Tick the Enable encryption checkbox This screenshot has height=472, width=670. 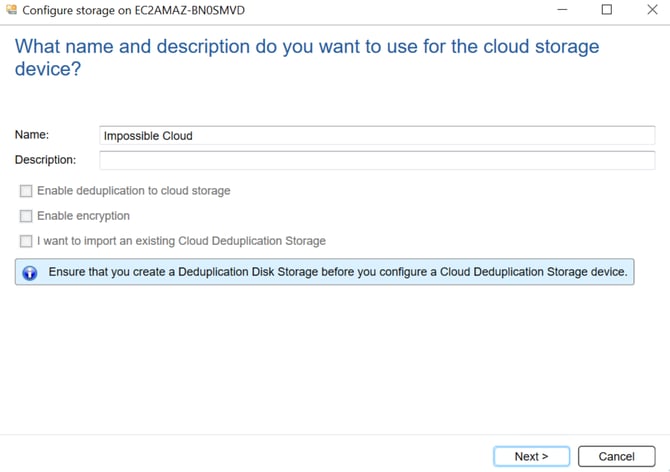point(26,216)
